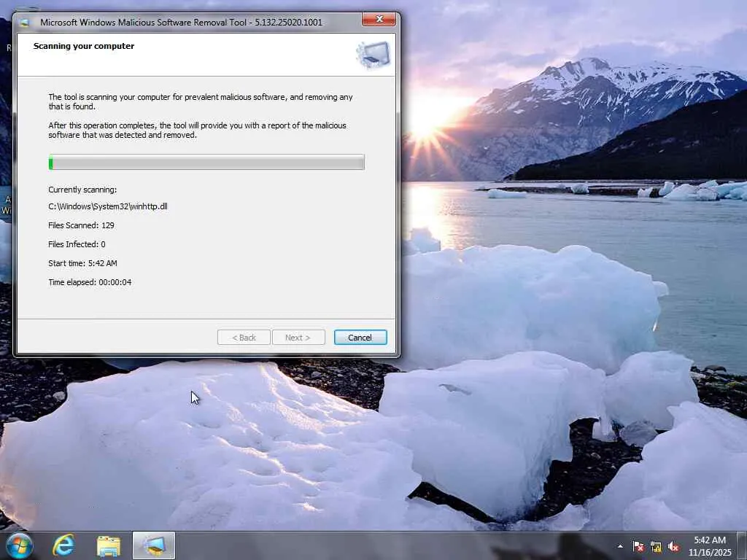Viewport: 747px width, 560px height.
Task: Click the 'Files Scanned: 129' line
Action: 81,225
